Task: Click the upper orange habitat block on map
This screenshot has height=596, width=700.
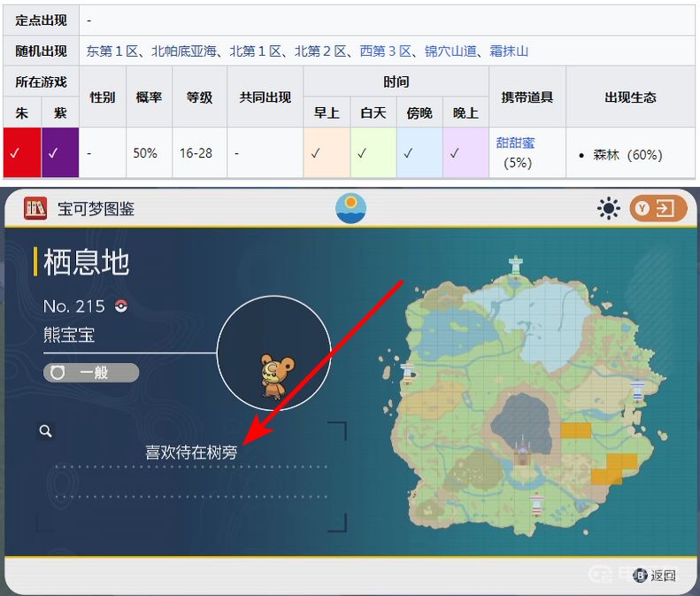Action: (575, 430)
